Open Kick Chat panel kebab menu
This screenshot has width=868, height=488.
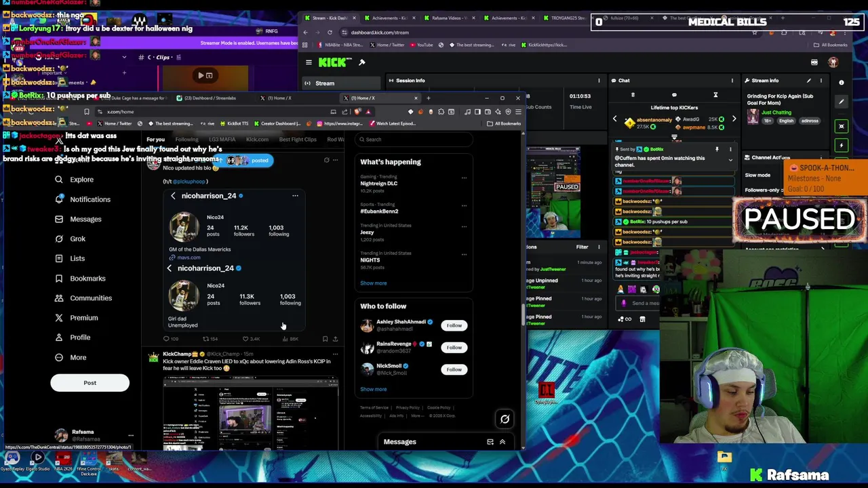click(x=732, y=81)
